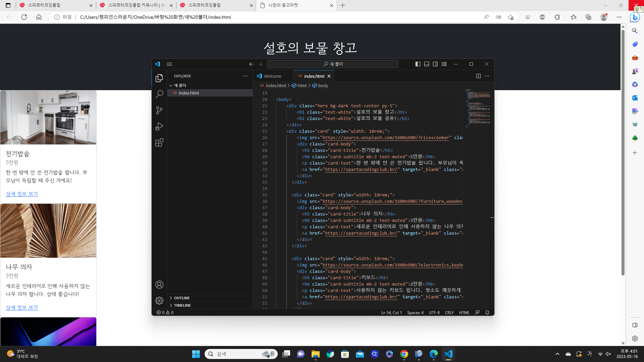The width and height of the screenshot is (644, 362).
Task: Open a new browser tab
Action: (x=342, y=5)
